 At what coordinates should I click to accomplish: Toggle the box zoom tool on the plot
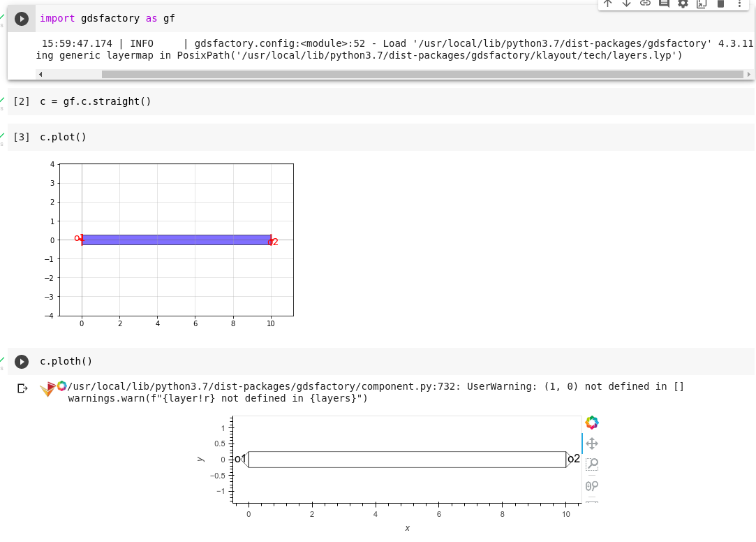pyautogui.click(x=591, y=463)
